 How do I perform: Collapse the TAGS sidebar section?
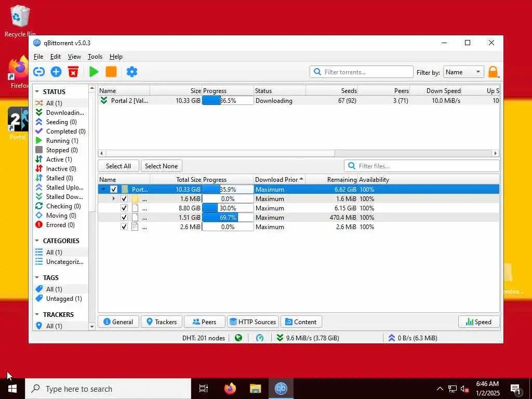pos(37,277)
